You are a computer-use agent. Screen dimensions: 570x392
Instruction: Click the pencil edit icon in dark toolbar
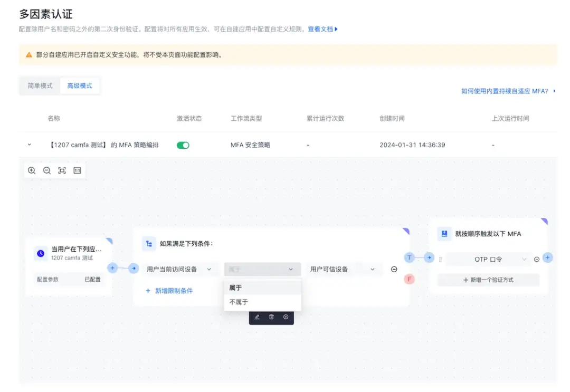pyautogui.click(x=257, y=317)
